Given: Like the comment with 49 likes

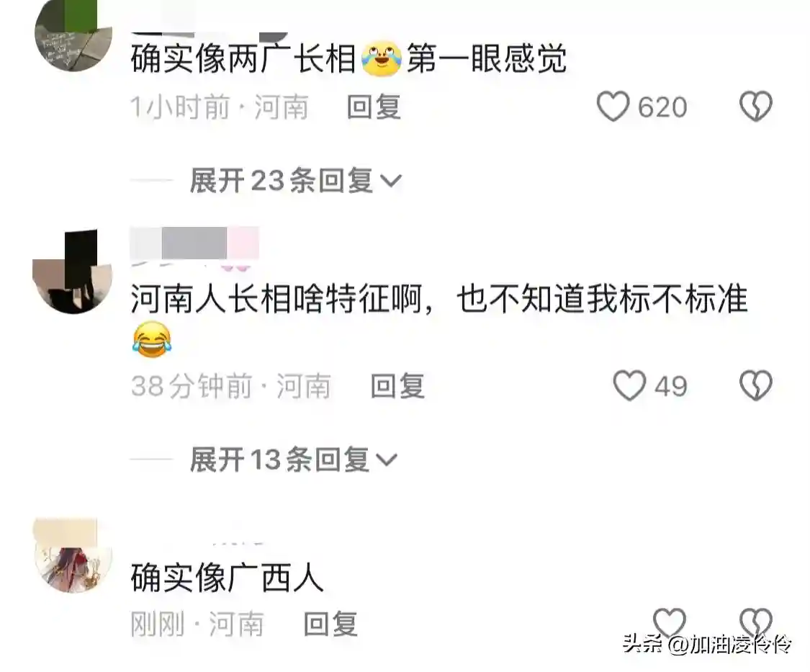Looking at the screenshot, I should [x=630, y=385].
